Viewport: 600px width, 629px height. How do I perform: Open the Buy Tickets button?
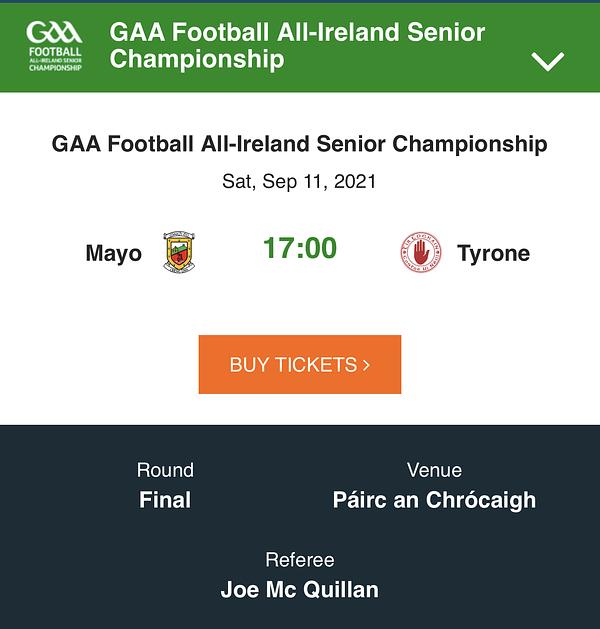[300, 364]
